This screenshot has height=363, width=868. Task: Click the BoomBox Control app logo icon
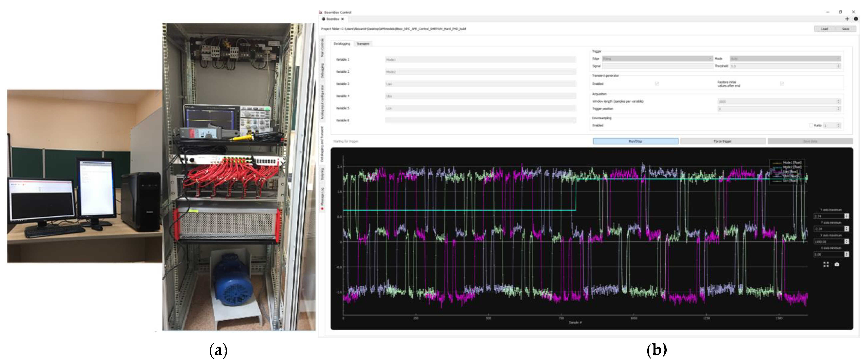[x=321, y=12]
